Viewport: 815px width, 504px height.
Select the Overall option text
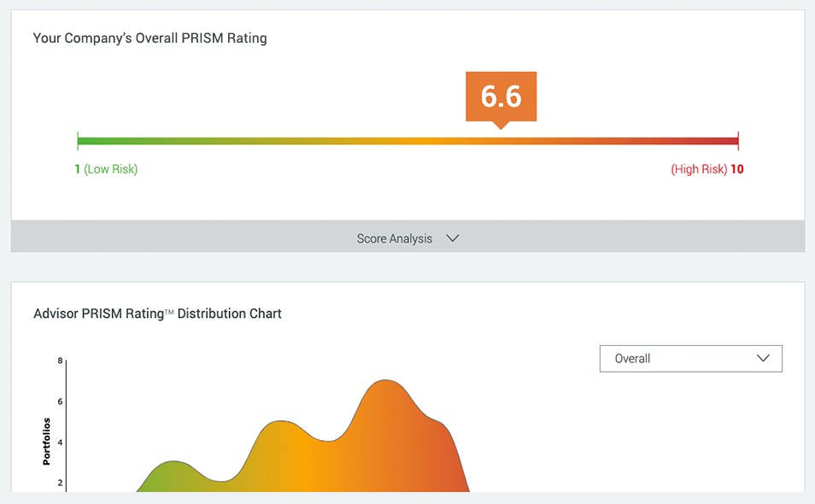click(631, 358)
